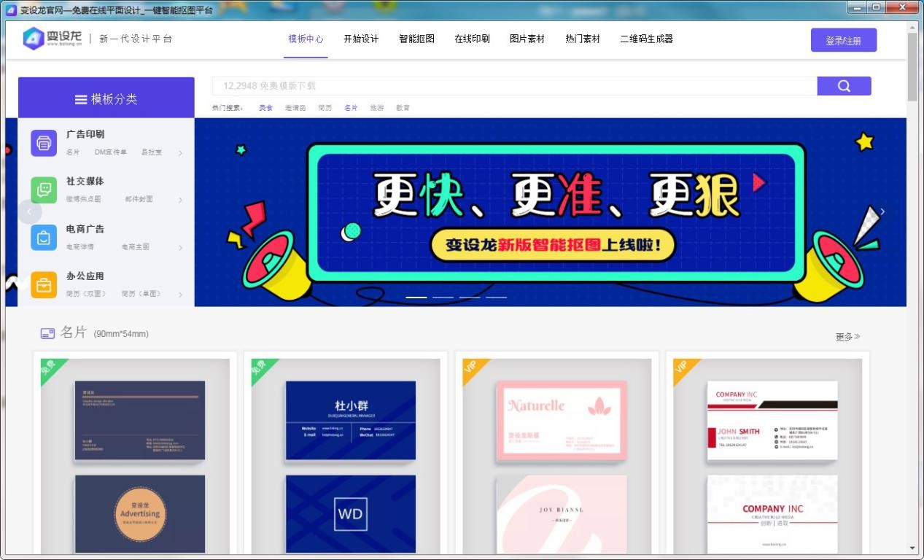
Task: Click the 办公应用 category title
Action: pyautogui.click(x=85, y=276)
